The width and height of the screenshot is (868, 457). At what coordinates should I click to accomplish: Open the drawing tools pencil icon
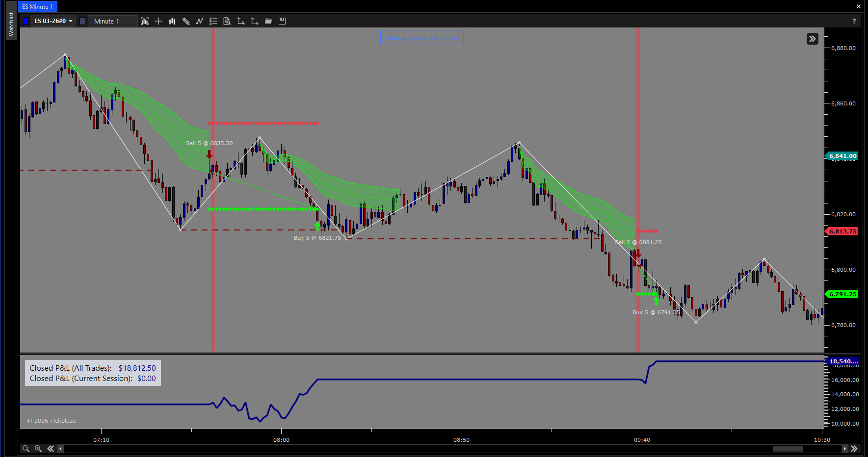pos(186,21)
